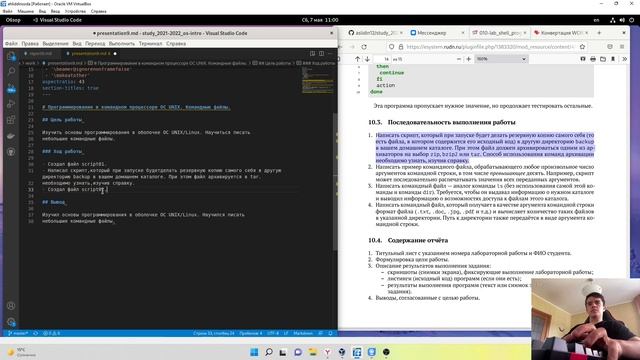The height and width of the screenshot is (360, 640).
Task: Reload the page in the Firefox browser
Action: click(x=364, y=47)
